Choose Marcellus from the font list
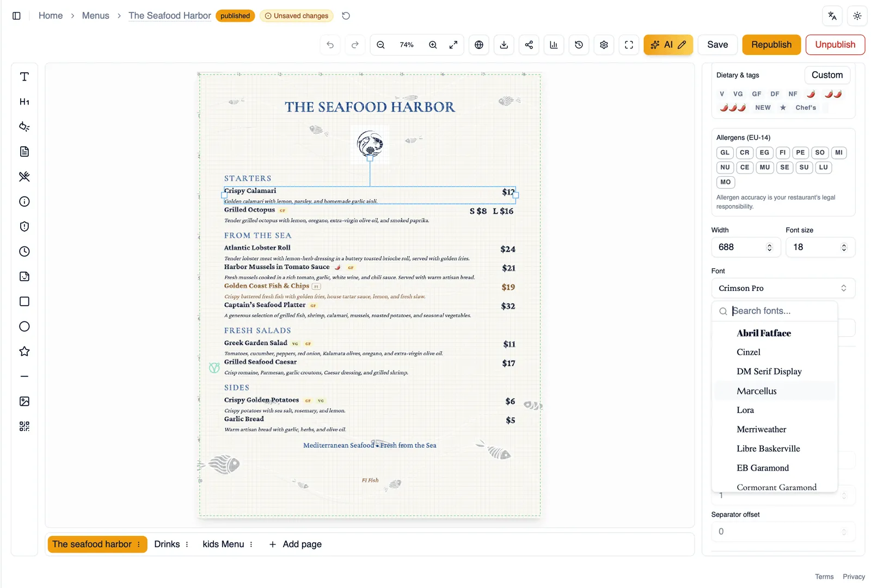The height and width of the screenshot is (588, 871). pyautogui.click(x=774, y=391)
